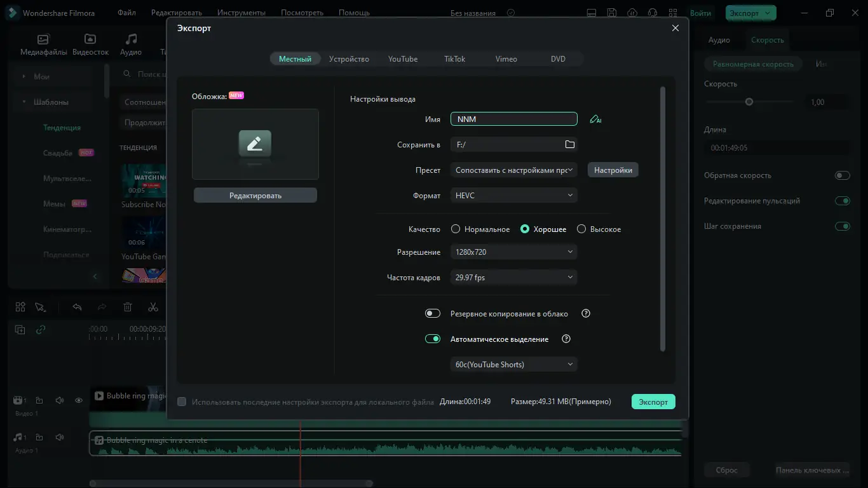
Task: Open the folder browser for save location
Action: [570, 144]
